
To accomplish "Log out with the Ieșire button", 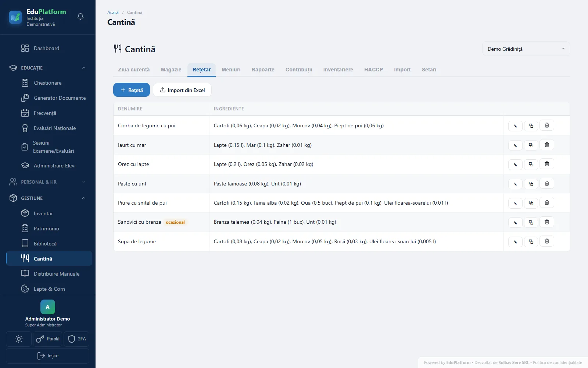I will 48,356.
